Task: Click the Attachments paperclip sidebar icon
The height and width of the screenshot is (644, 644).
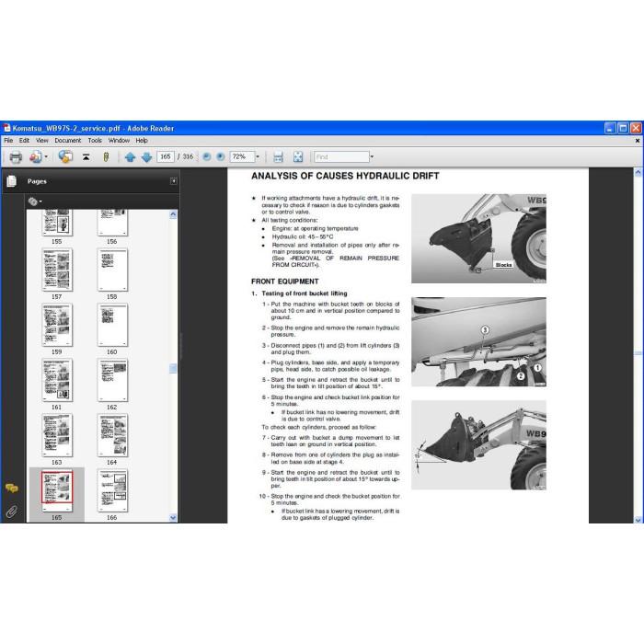Action: click(11, 512)
